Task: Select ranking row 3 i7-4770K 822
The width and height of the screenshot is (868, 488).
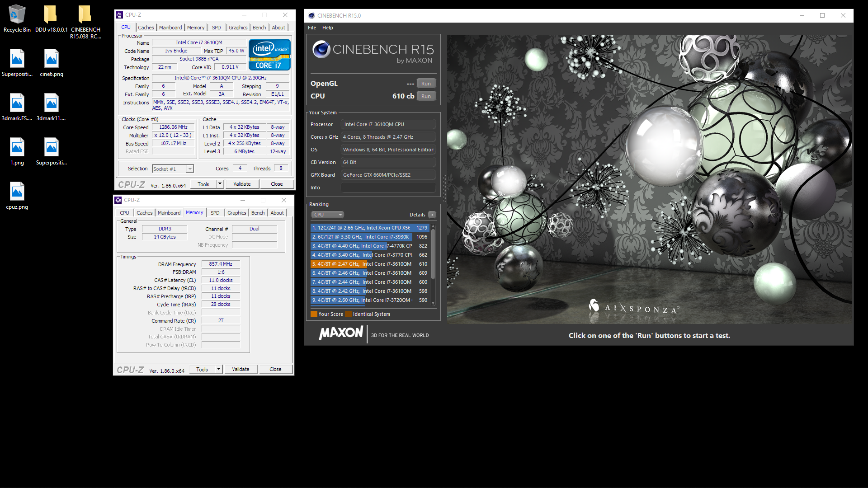Action: 370,246
